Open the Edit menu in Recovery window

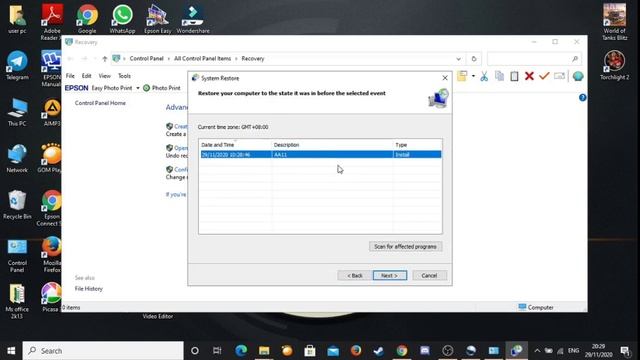[x=87, y=76]
